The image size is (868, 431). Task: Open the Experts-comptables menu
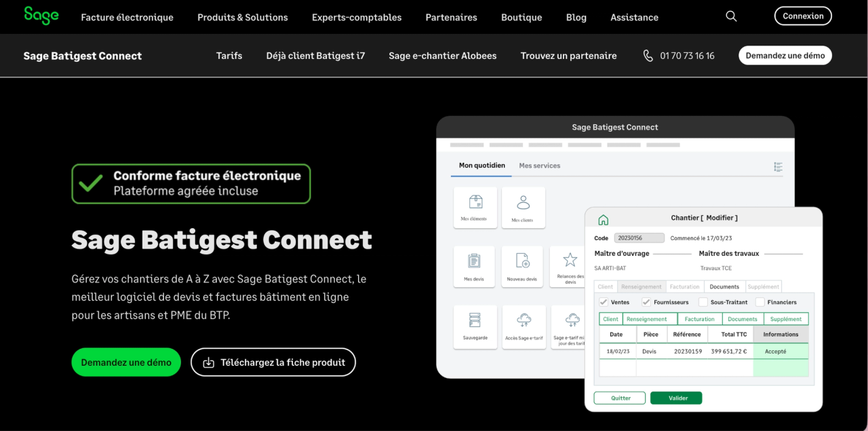pos(357,17)
